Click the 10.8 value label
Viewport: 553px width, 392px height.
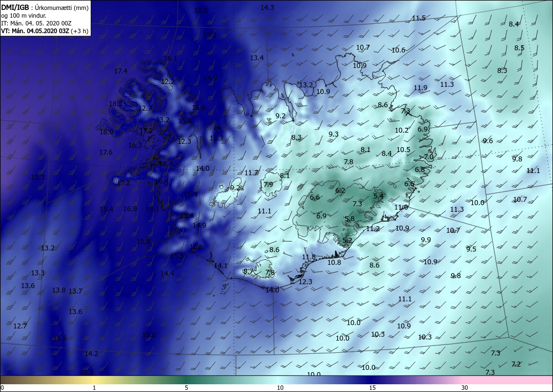click(334, 262)
